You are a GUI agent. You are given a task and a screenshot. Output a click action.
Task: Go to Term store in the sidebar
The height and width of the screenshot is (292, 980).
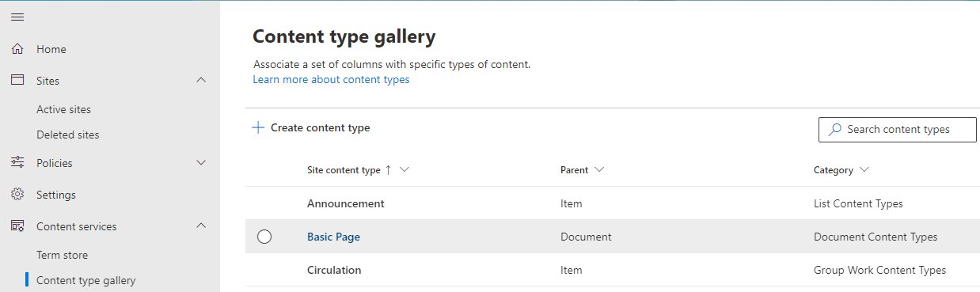pos(63,255)
